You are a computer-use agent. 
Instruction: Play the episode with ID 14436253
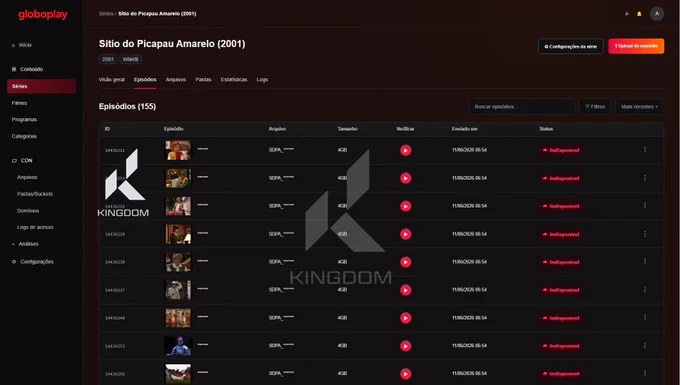coord(405,346)
